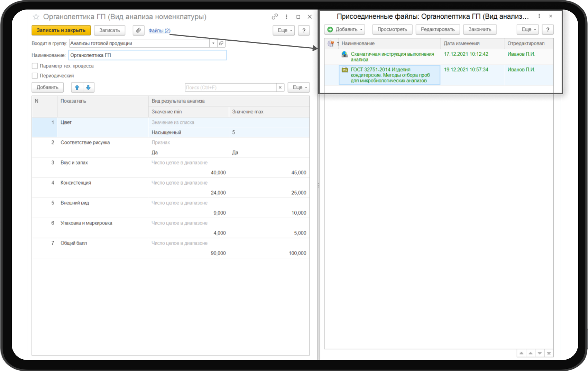Click the 45,000 max value cell
This screenshot has height=371, width=588.
[269, 173]
